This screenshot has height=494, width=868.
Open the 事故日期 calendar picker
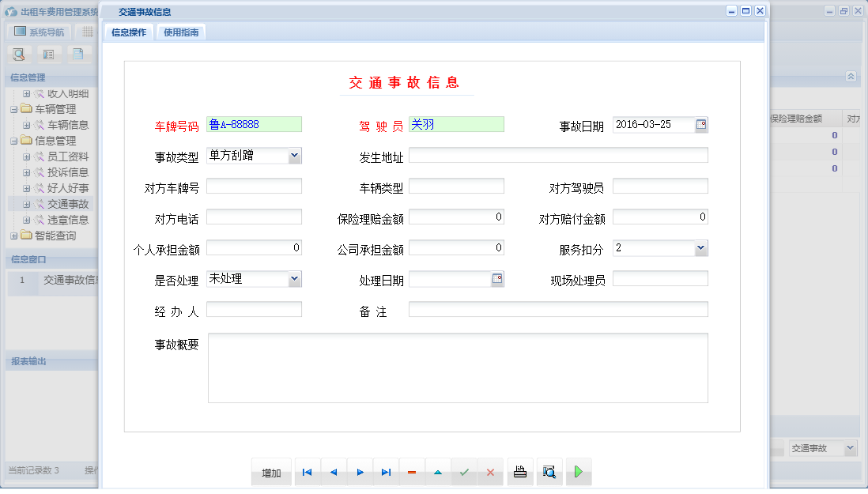tap(701, 125)
